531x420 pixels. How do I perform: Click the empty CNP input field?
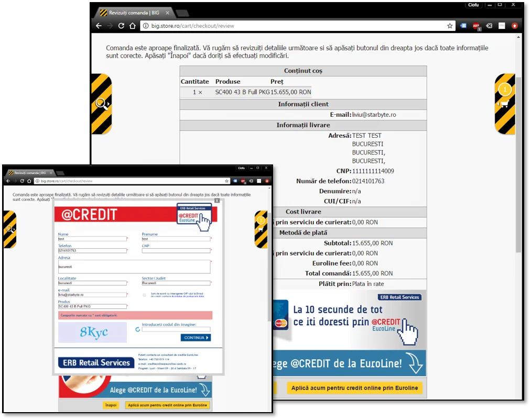coord(176,251)
